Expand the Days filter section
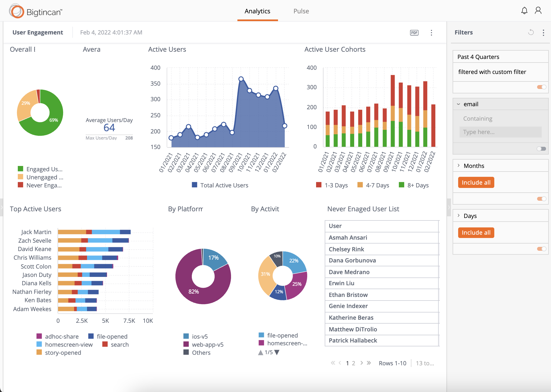 pyautogui.click(x=458, y=216)
